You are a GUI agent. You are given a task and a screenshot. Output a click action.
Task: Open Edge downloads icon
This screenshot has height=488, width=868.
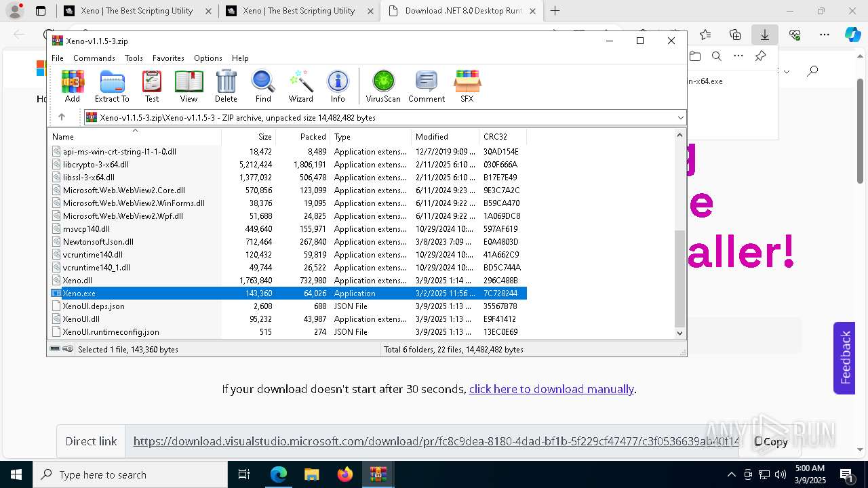764,35
